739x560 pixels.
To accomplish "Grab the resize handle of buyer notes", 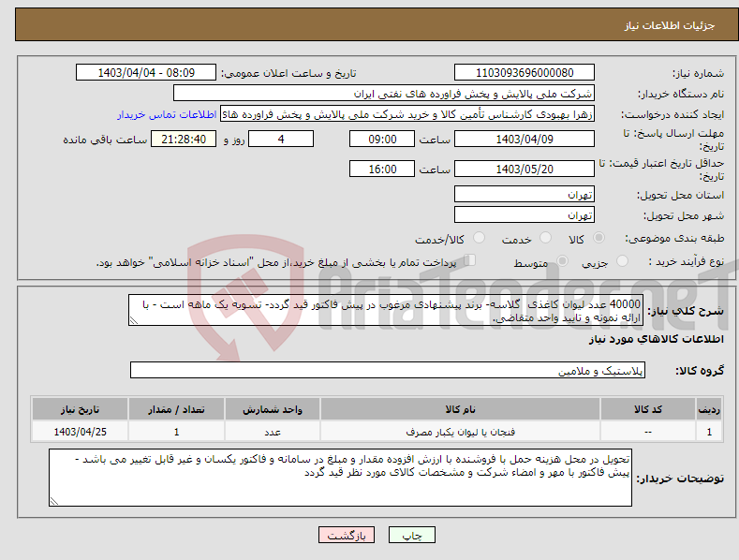I will tap(54, 501).
